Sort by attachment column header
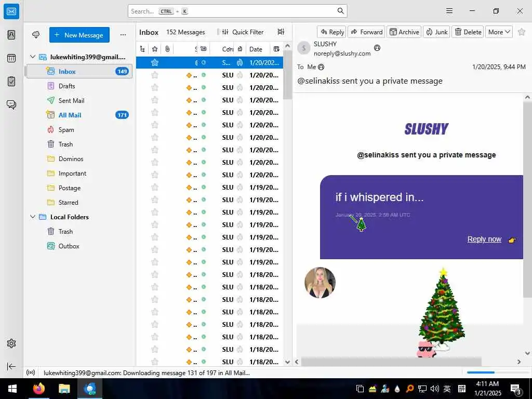This screenshot has height=399, width=532. [x=167, y=49]
